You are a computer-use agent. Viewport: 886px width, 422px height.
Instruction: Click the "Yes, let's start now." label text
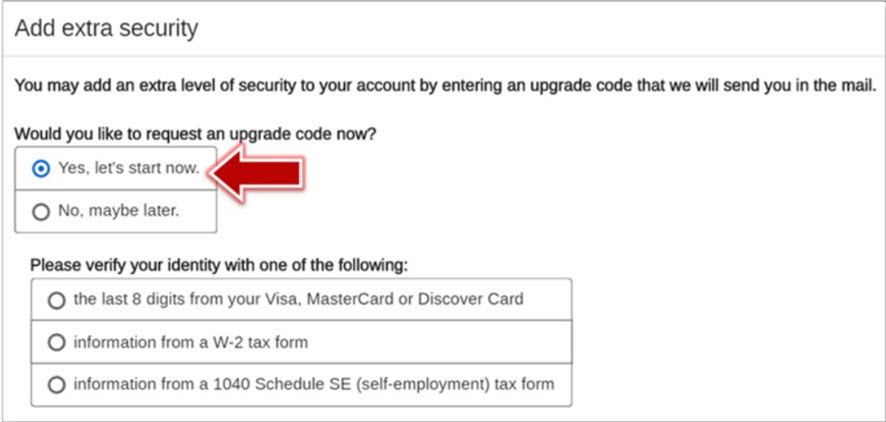tap(128, 169)
